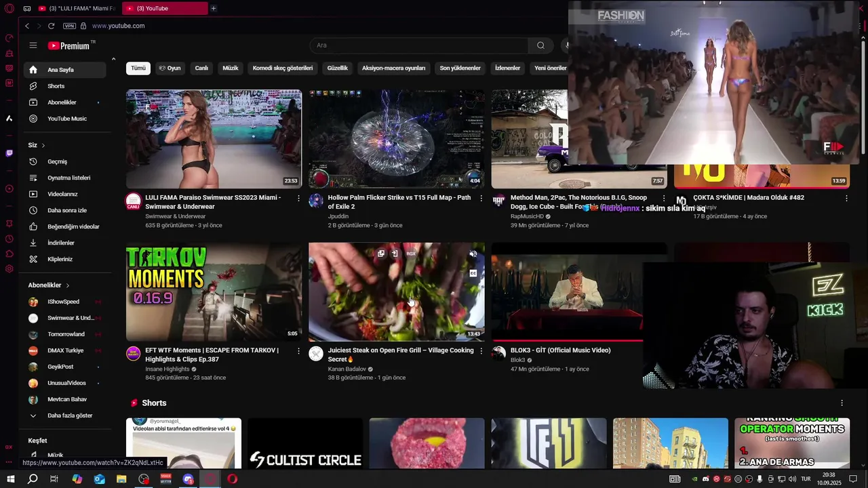The width and height of the screenshot is (868, 488).
Task: Select the Canlı filter chip
Action: tap(201, 68)
